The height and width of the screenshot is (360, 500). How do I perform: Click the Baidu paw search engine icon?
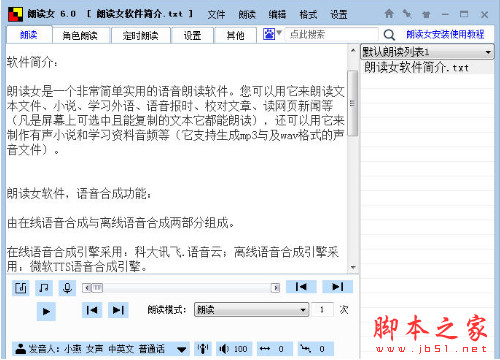pyautogui.click(x=268, y=34)
